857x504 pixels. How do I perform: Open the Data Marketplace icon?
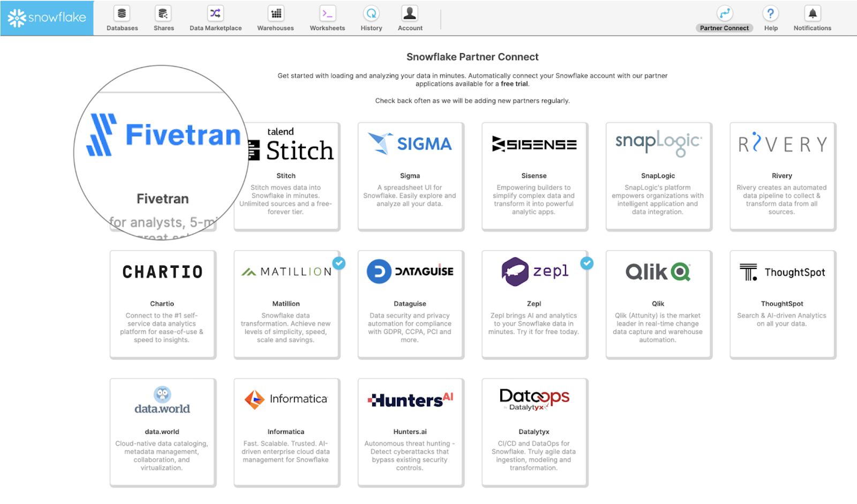point(215,13)
